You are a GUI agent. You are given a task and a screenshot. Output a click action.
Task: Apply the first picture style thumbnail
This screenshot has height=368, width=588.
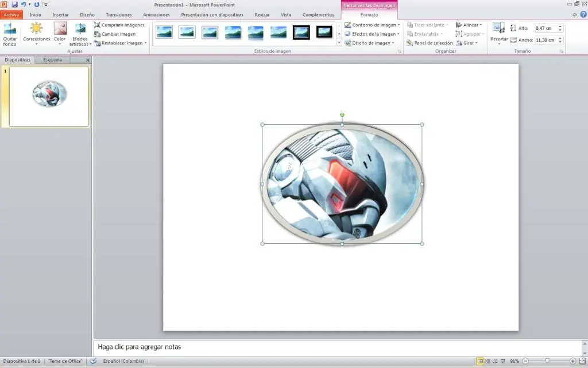[164, 32]
